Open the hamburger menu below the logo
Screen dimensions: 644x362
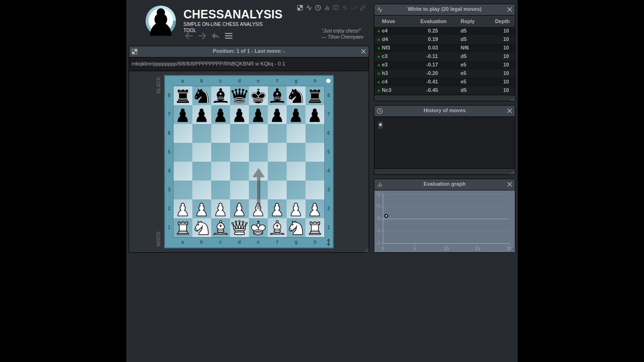pyautogui.click(x=229, y=35)
